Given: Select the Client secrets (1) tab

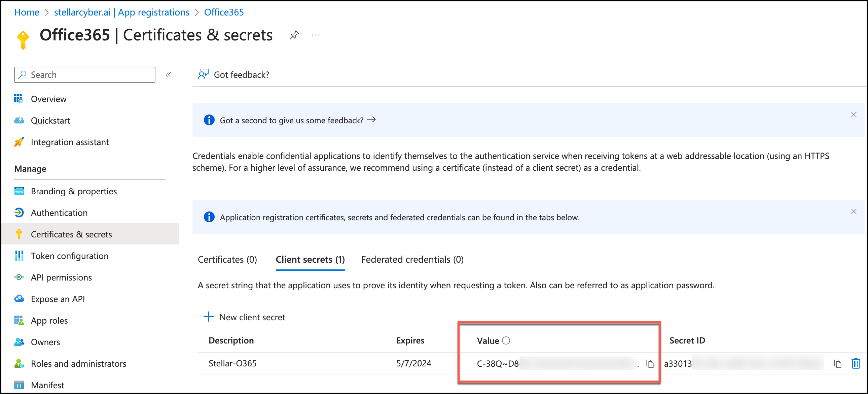Looking at the screenshot, I should click(x=310, y=259).
